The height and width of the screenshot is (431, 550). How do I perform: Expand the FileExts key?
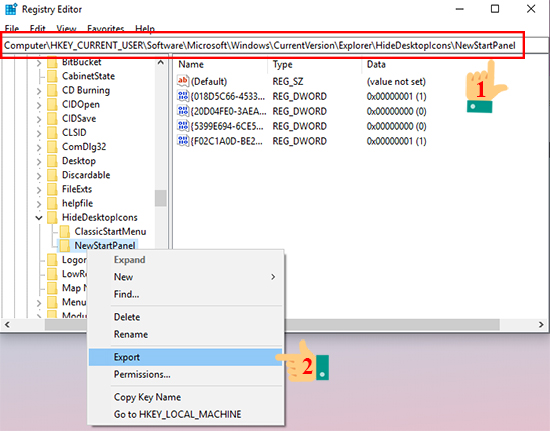(x=39, y=190)
